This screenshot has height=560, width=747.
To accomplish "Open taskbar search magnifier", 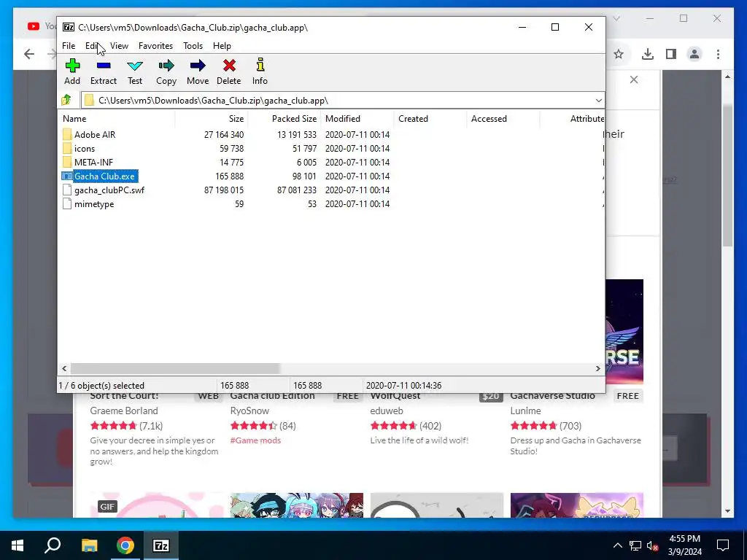I will point(53,545).
